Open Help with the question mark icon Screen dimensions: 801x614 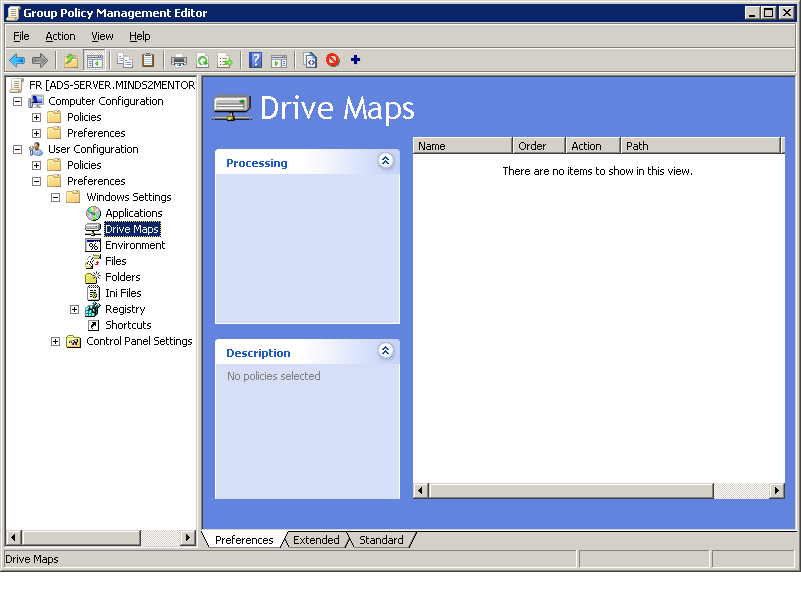(x=255, y=60)
